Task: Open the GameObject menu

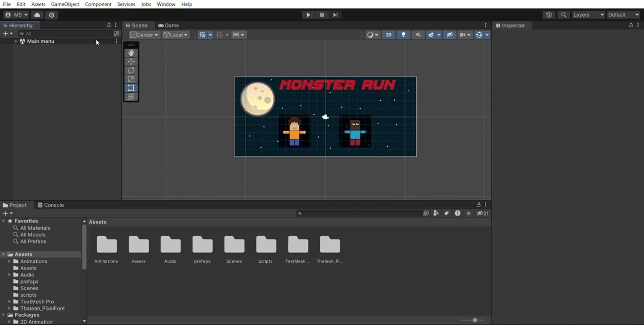Action: [x=65, y=4]
